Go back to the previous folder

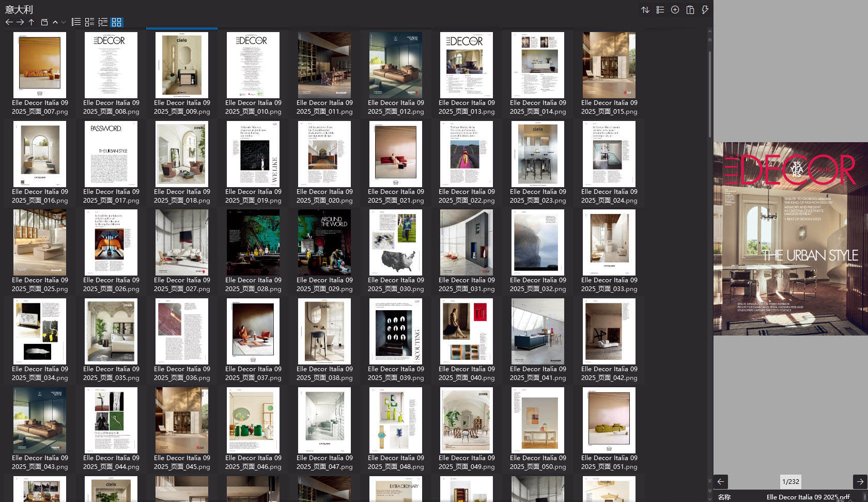pyautogui.click(x=9, y=22)
